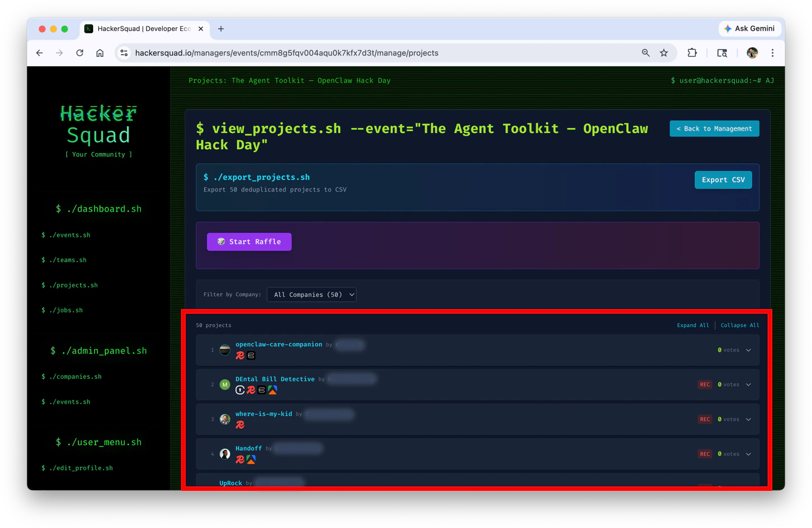812x528 pixels.
Task: Follow the Collapse All link
Action: coord(739,325)
